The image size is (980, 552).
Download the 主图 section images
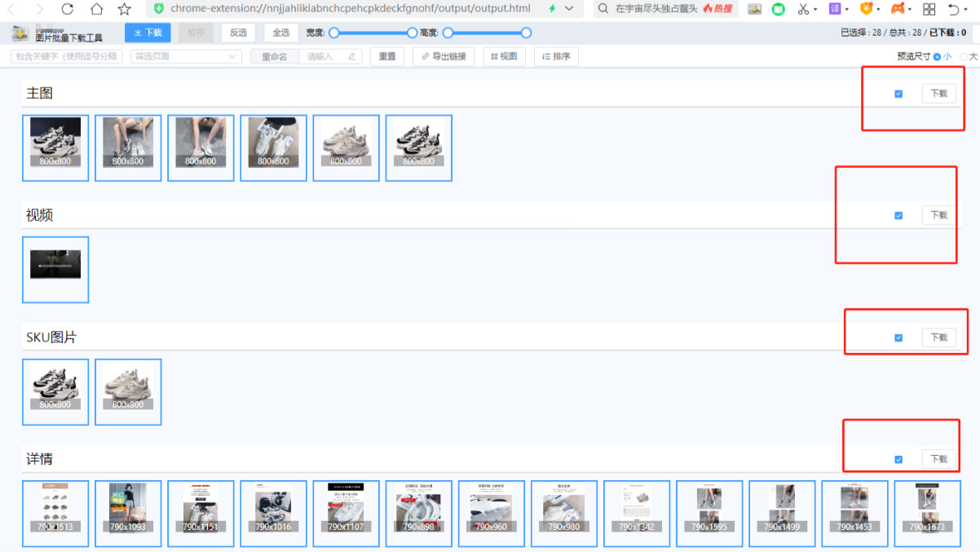click(938, 94)
